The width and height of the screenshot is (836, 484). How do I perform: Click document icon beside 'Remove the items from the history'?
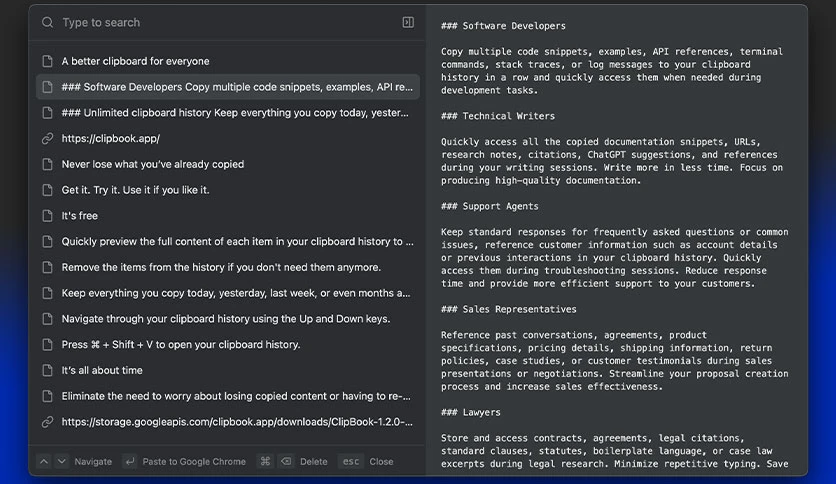(x=47, y=268)
